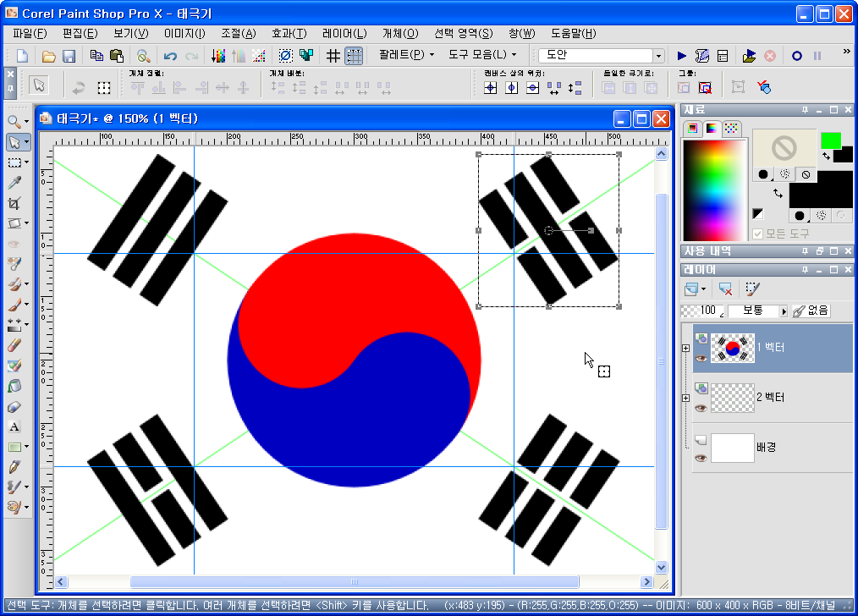Click the green foreground color swatch

click(x=831, y=140)
